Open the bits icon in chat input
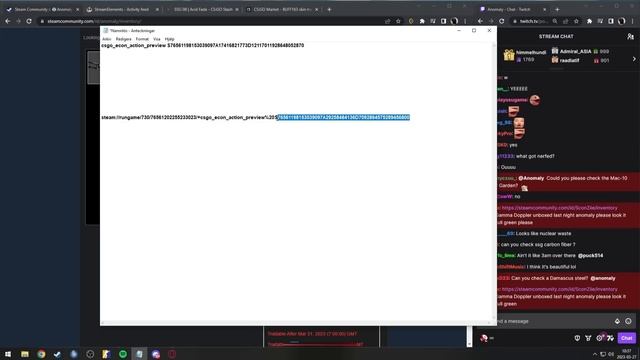This screenshot has width=640, height=360. (x=617, y=321)
